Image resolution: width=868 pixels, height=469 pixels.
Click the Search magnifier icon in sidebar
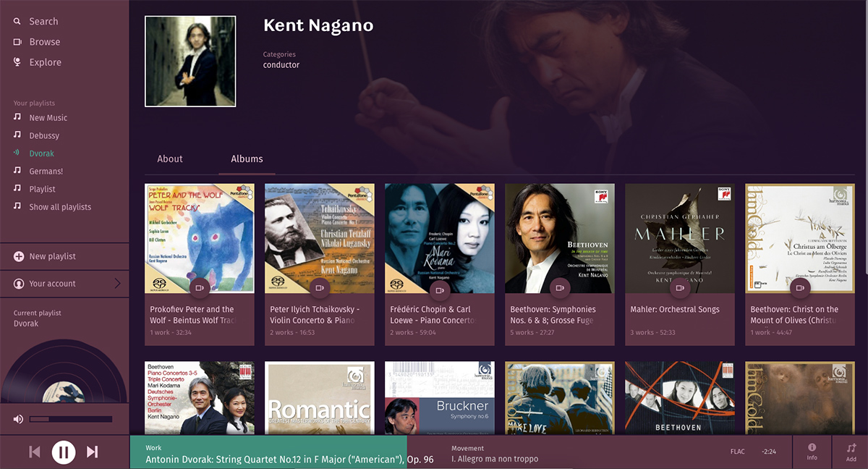(17, 22)
